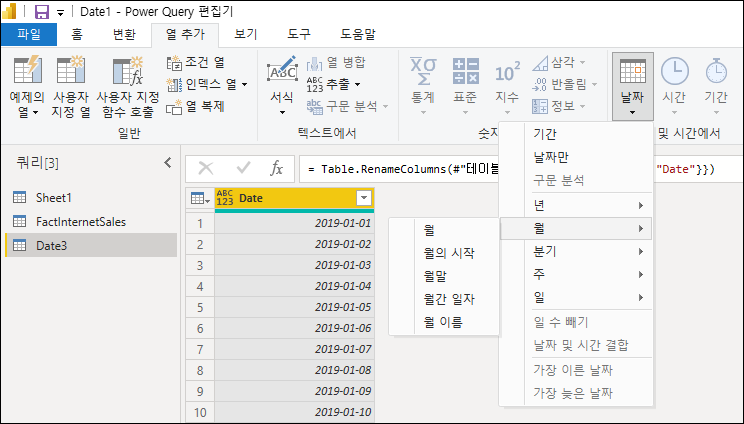Click the Save icon in title bar
The width and height of the screenshot is (744, 424).
click(42, 11)
